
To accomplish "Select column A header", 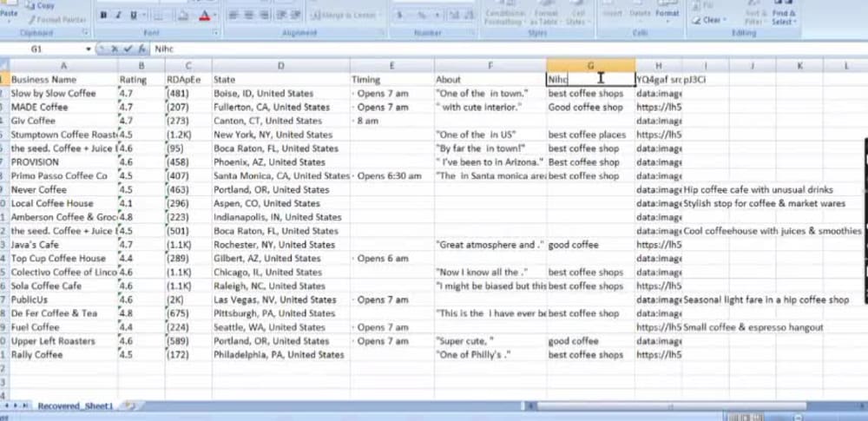I will coord(63,66).
